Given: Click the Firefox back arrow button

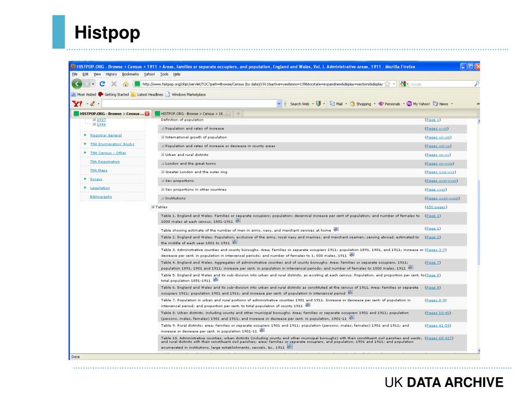Looking at the screenshot, I should coord(77,84).
